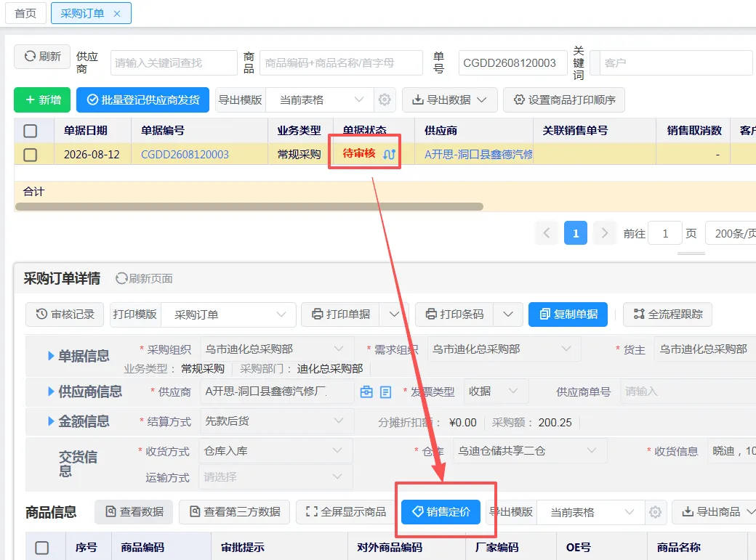This screenshot has height=560, width=756.
Task: Click 全屏显示商品 button
Action: pyautogui.click(x=346, y=512)
